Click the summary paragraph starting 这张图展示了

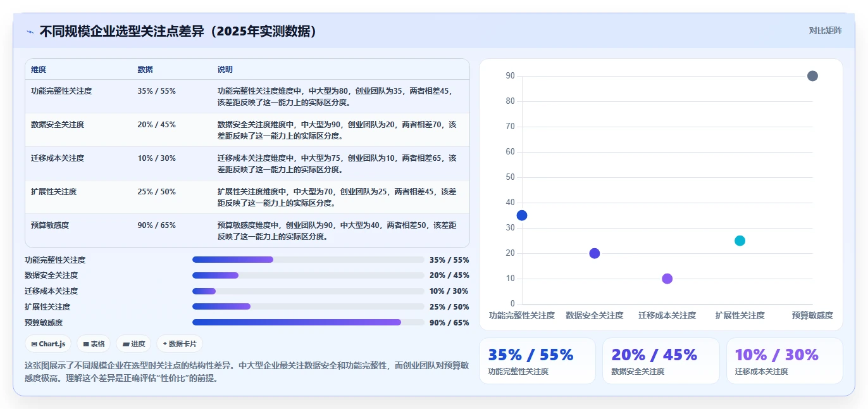click(x=247, y=372)
